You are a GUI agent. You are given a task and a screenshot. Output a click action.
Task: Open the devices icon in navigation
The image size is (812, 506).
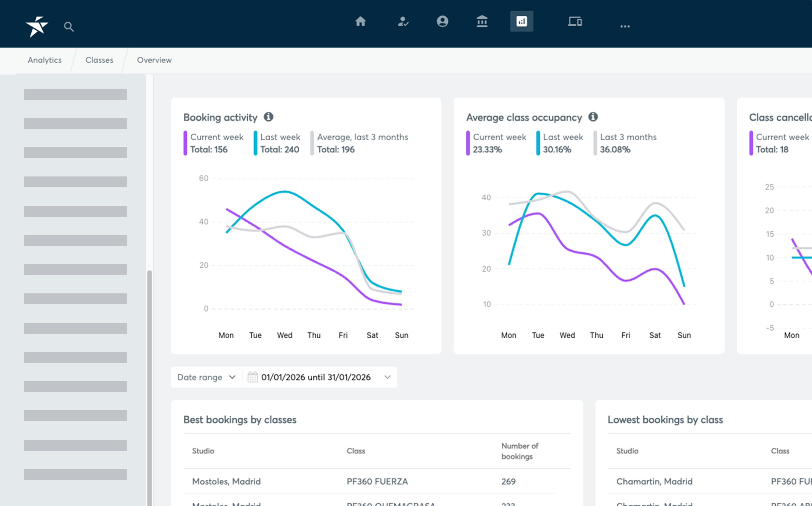pos(575,21)
